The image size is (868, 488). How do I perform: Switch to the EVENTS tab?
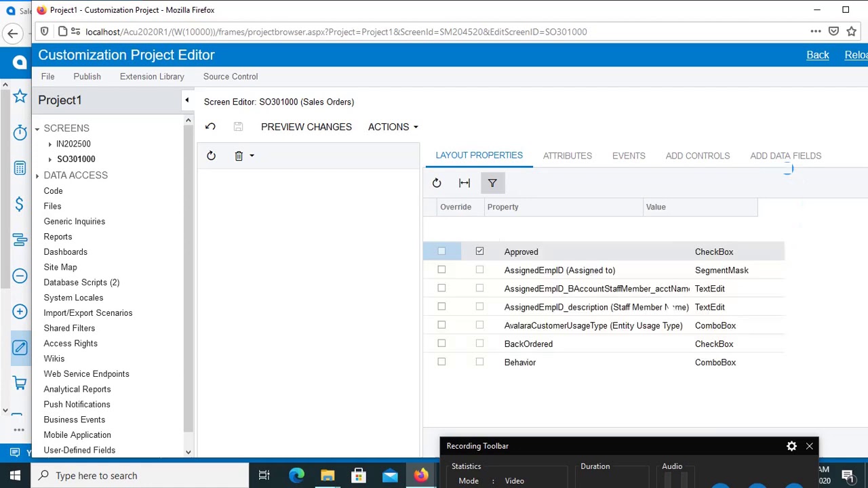point(629,156)
